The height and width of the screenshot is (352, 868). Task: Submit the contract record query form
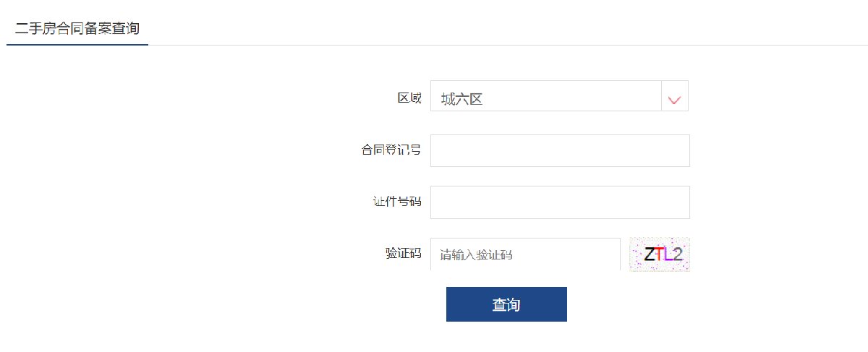[x=506, y=304]
